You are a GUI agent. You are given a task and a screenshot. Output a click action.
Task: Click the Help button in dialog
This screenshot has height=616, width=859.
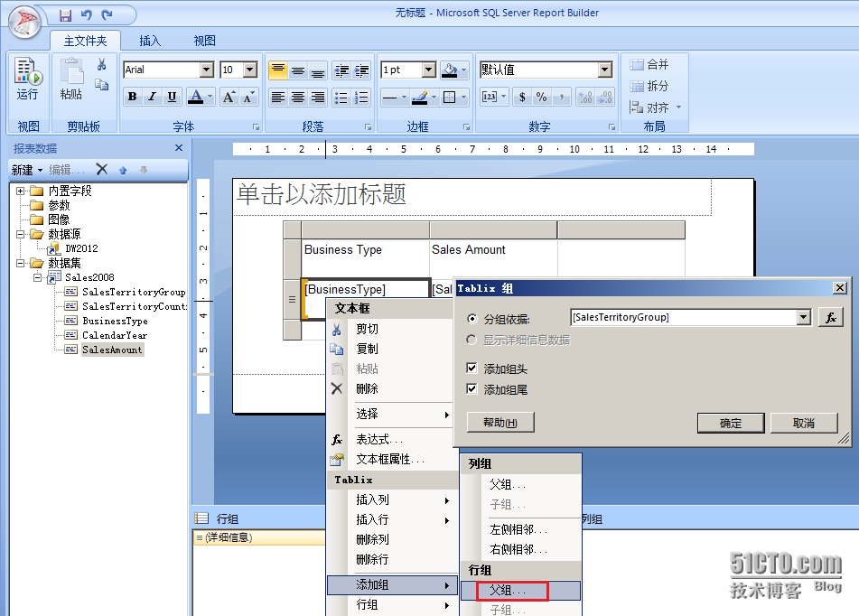pos(500,423)
